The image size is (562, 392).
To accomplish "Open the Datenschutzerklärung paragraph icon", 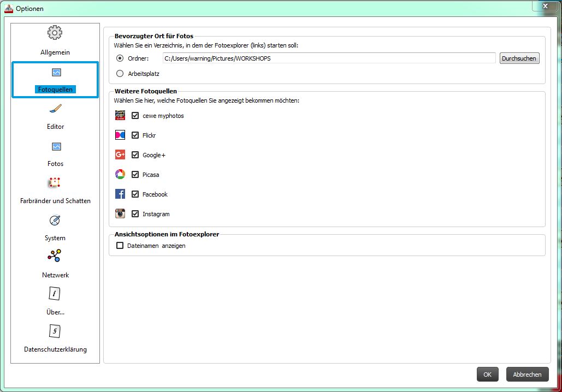I will [x=55, y=331].
